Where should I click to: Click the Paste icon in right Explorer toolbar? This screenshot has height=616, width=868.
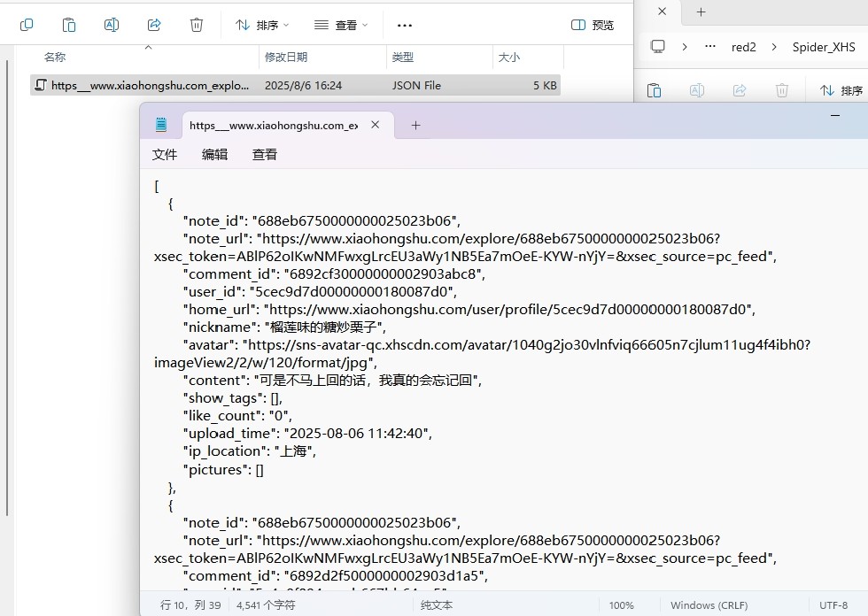[x=655, y=90]
